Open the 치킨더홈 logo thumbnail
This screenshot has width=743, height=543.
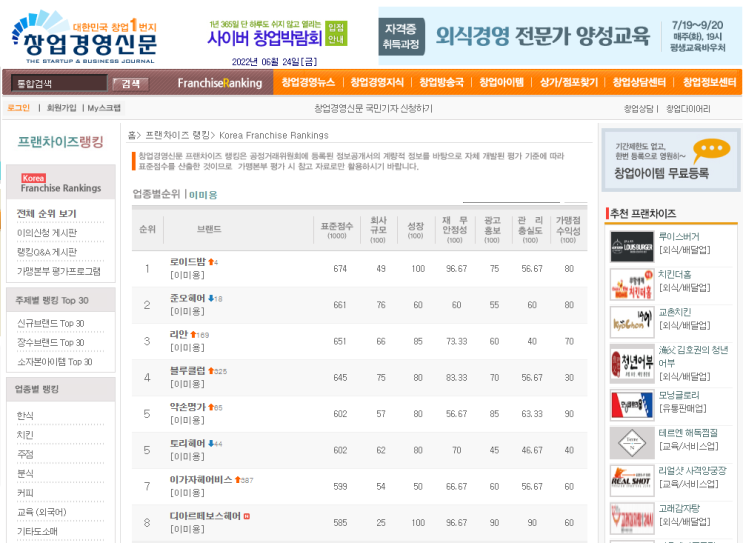[632, 285]
